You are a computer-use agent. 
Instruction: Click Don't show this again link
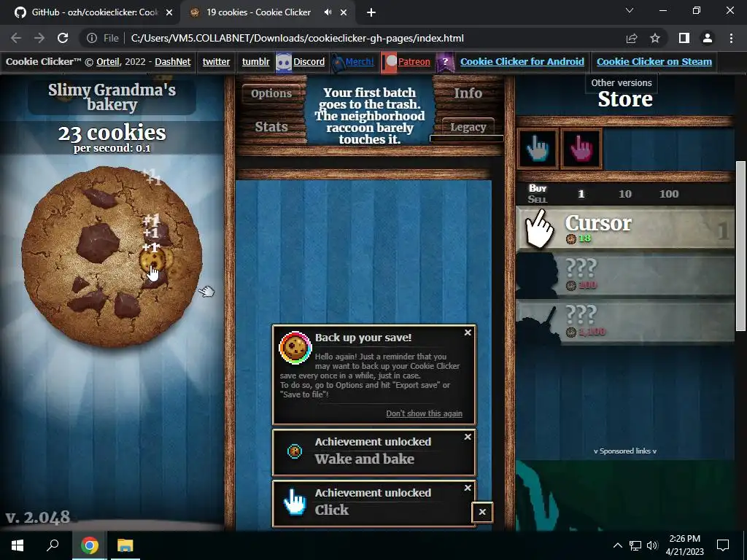click(x=424, y=413)
